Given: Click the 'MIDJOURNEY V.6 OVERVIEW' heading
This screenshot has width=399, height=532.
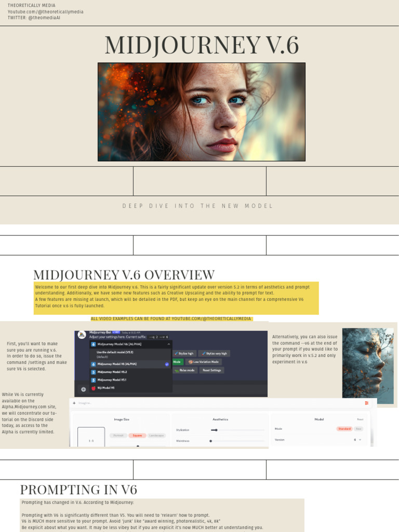Looking at the screenshot, I should click(124, 274).
